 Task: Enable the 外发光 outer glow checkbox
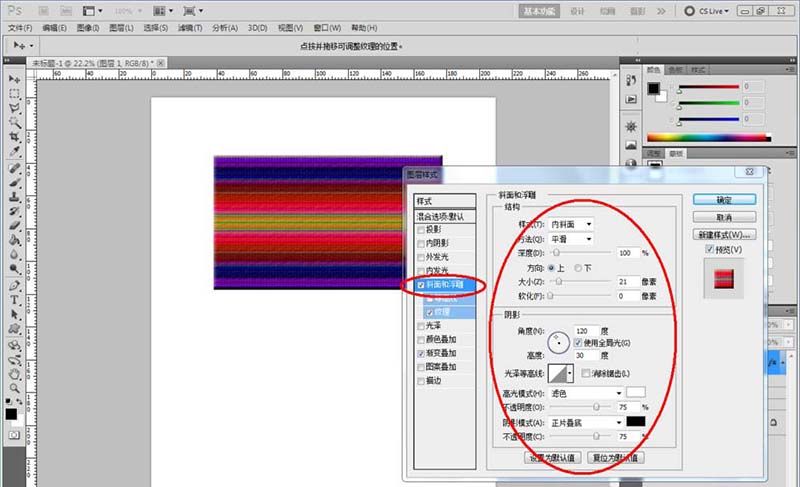421,258
